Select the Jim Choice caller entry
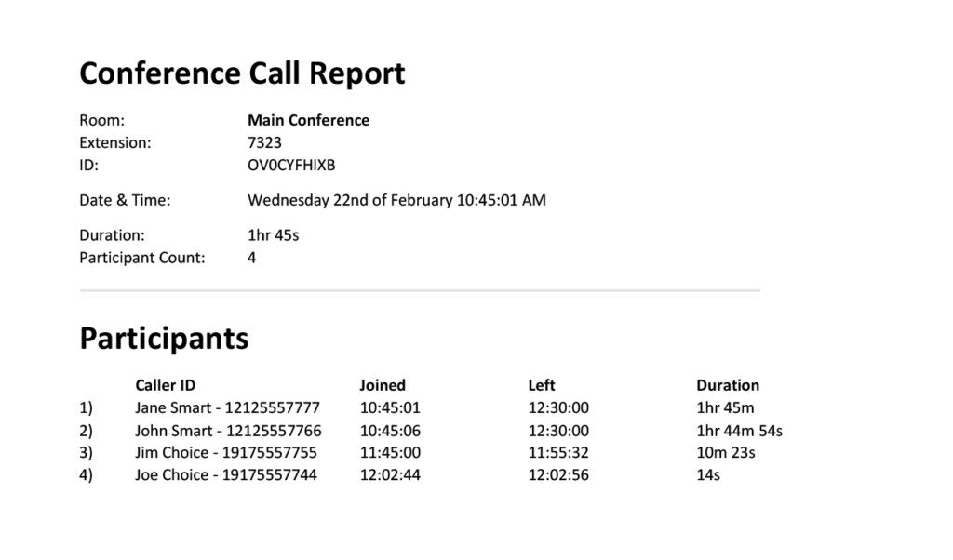The width and height of the screenshot is (953, 560). (x=225, y=453)
